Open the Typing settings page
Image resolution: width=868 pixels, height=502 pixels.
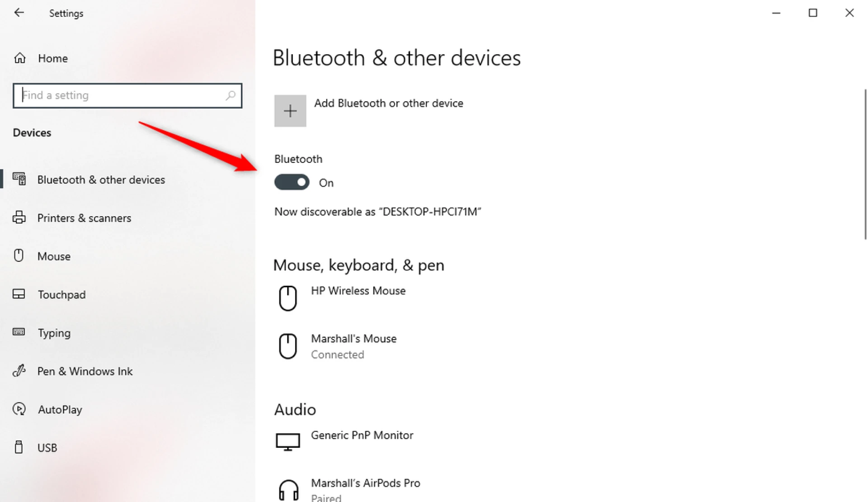[x=54, y=333]
